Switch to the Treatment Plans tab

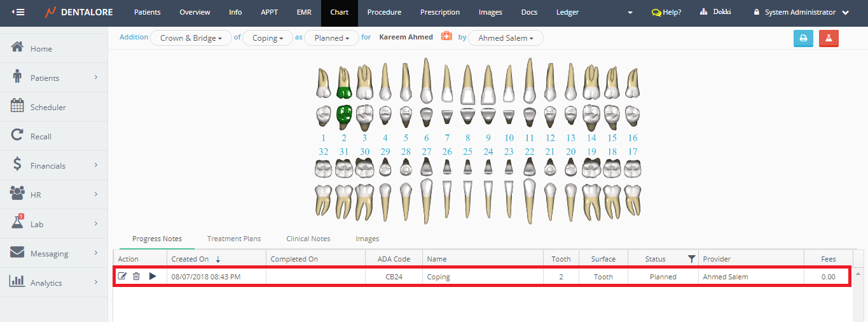point(234,239)
